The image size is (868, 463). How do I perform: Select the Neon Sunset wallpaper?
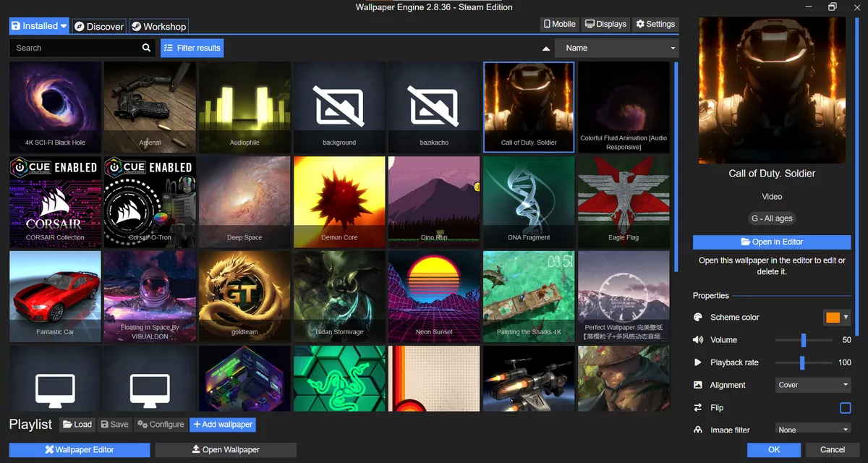click(x=434, y=297)
